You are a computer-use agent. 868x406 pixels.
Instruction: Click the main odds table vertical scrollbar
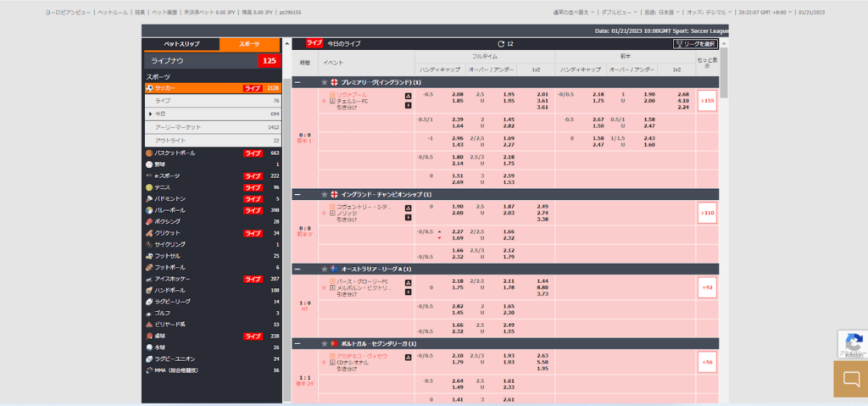point(724,72)
